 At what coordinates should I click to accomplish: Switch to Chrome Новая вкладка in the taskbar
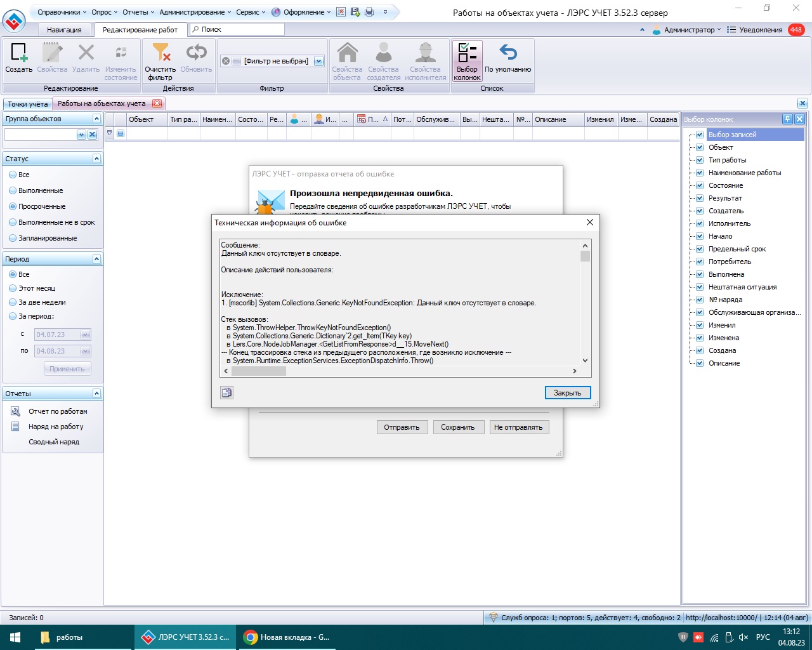289,637
